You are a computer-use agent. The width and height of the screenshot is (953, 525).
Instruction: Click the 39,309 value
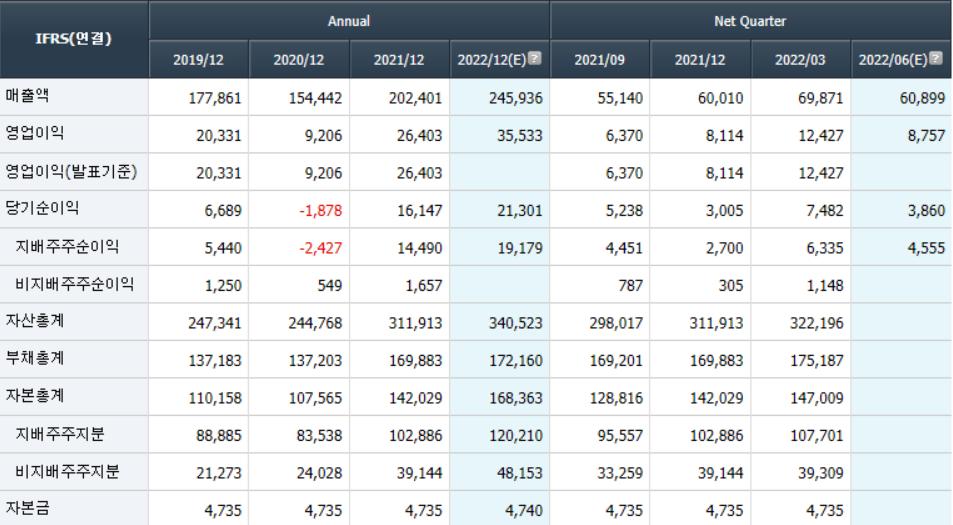[821, 473]
